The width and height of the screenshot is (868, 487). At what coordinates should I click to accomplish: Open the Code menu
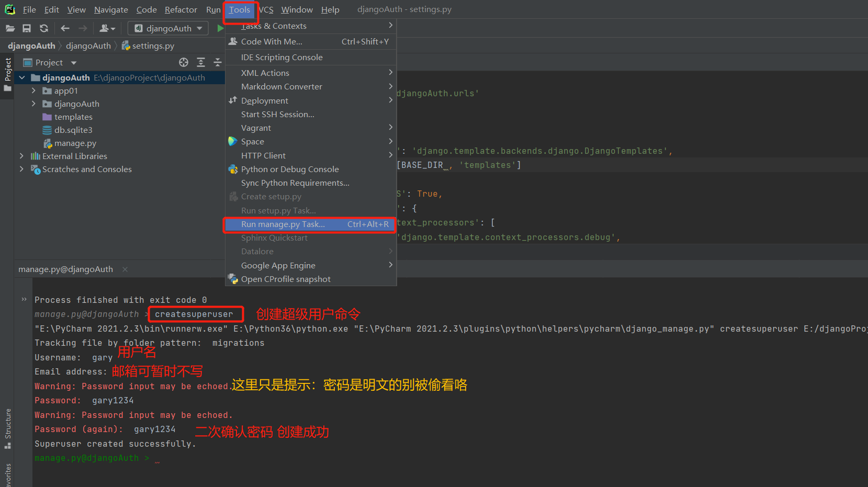(146, 9)
